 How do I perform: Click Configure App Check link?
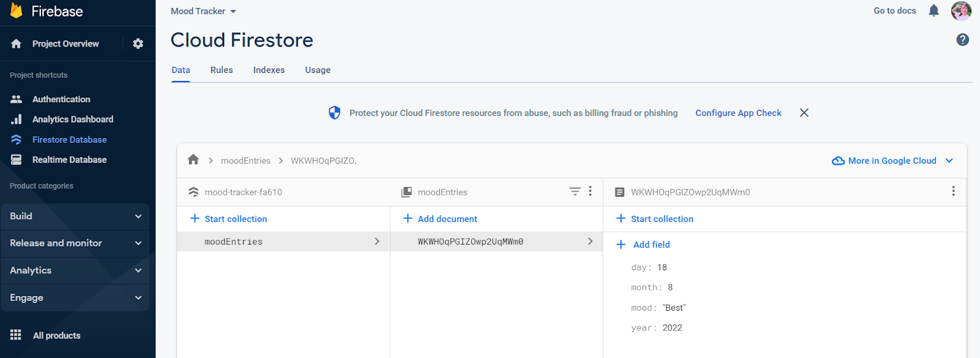point(738,113)
